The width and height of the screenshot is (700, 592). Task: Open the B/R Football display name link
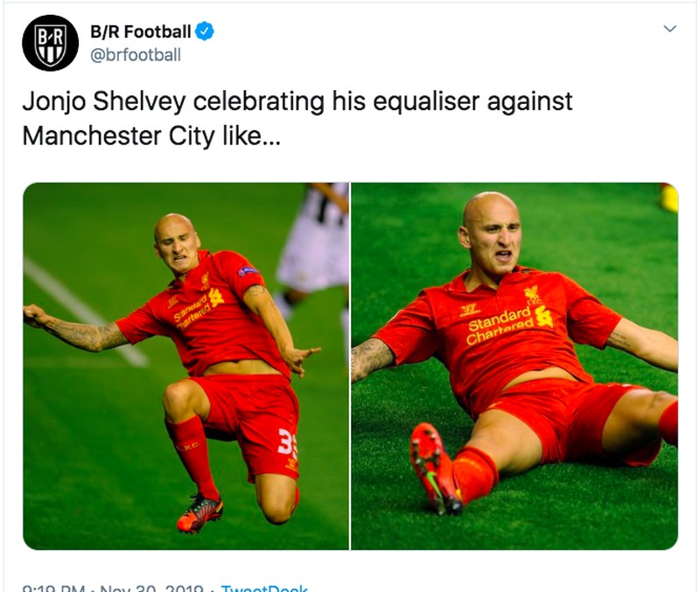tap(140, 32)
